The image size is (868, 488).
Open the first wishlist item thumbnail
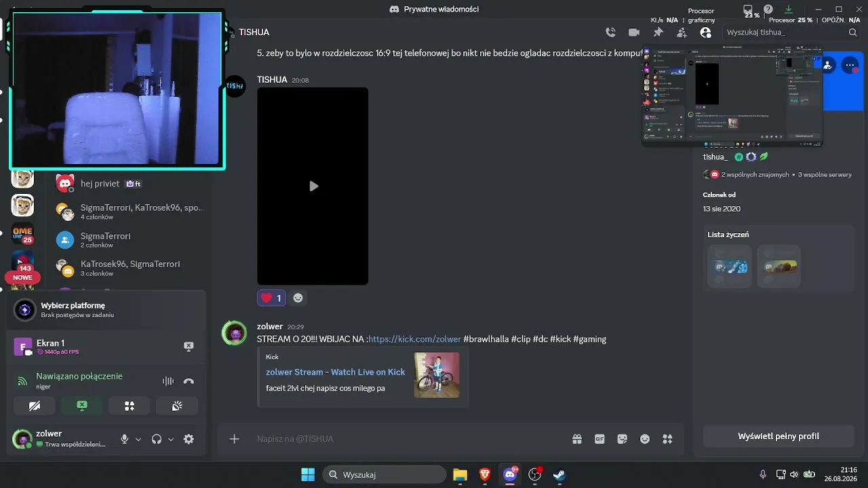coord(730,266)
